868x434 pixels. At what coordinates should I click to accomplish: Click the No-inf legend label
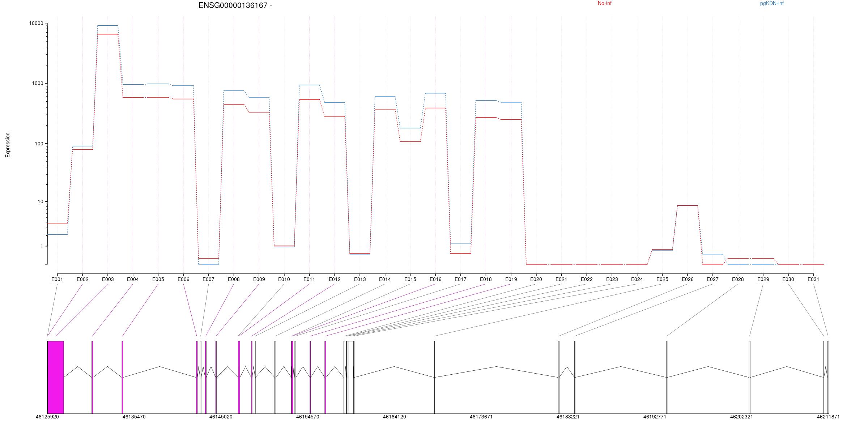(604, 4)
